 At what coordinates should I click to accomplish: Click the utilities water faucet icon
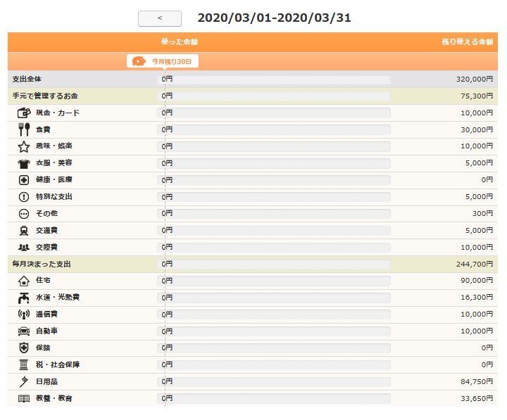pos(24,298)
